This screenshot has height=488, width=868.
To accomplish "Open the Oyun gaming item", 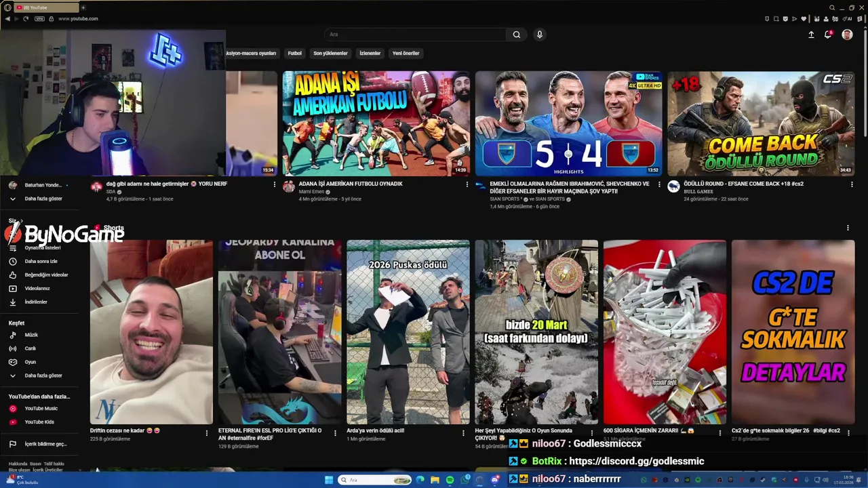I will click(39, 362).
